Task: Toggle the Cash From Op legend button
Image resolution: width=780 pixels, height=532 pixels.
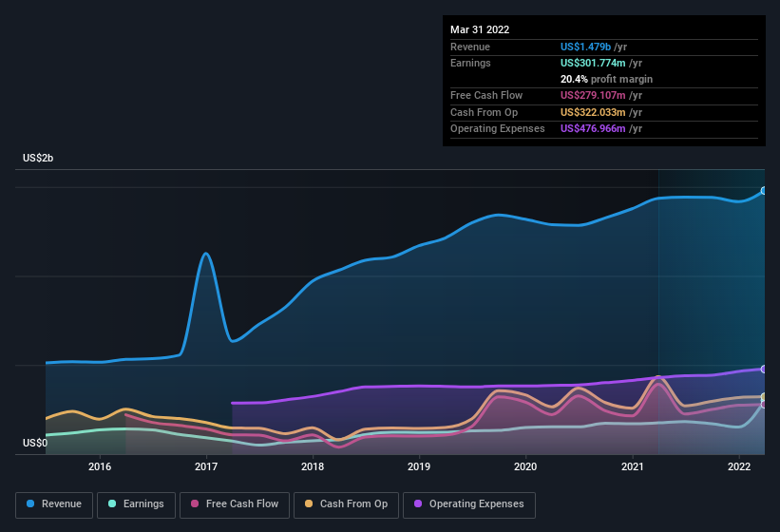Action: [346, 504]
